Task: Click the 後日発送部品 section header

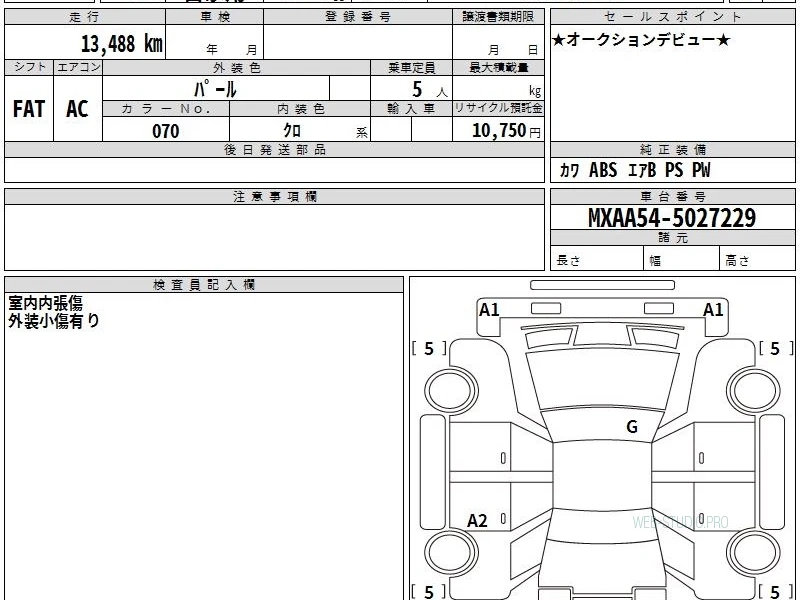Action: pos(274,149)
